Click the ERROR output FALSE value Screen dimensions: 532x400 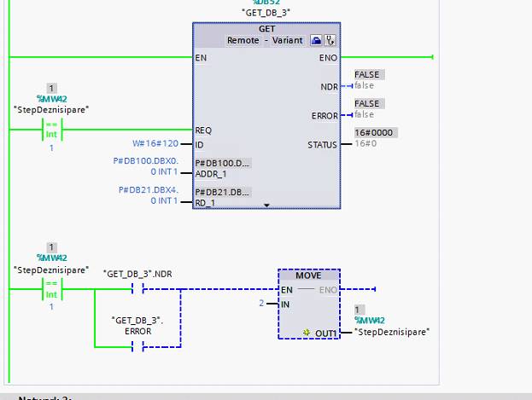click(x=368, y=104)
